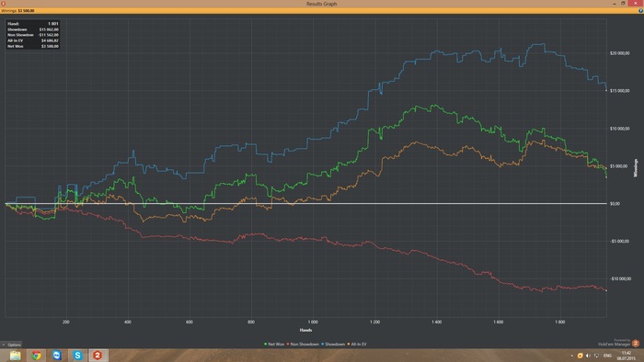The image size is (644, 362).
Task: Click the All-In EV $4 686,82 info row
Action: pos(33,40)
